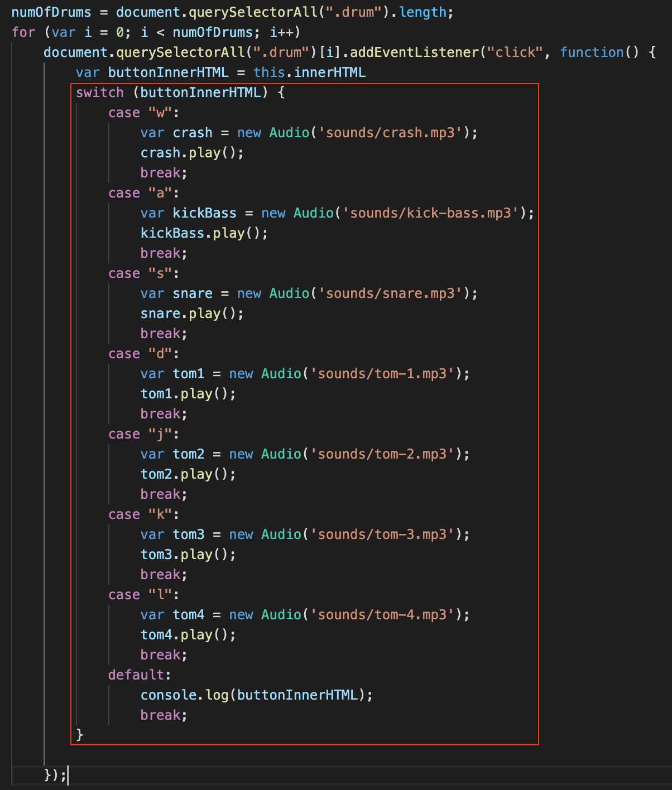Click the 'snare.play();' statement

coord(193,314)
